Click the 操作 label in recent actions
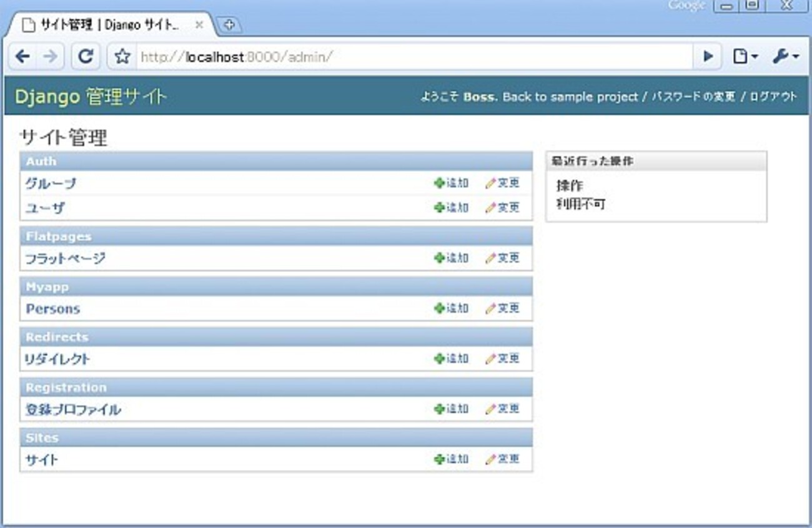The height and width of the screenshot is (528, 812). coord(570,186)
